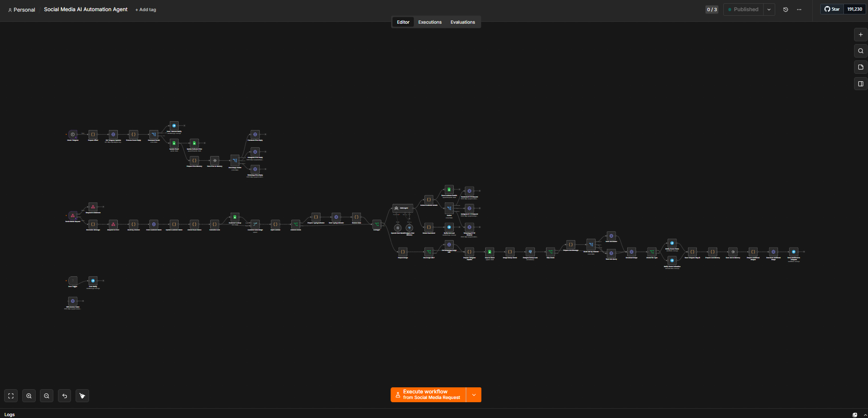Click the Add tag link
This screenshot has width=868, height=418.
coord(146,10)
